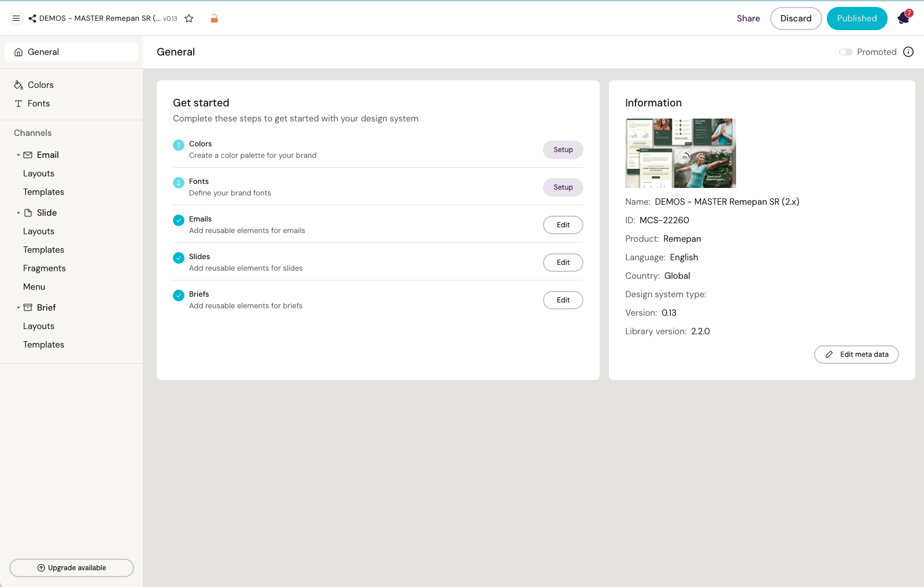Screen dimensions: 924x587
Task: Open notifications bell with badge
Action: click(x=903, y=19)
